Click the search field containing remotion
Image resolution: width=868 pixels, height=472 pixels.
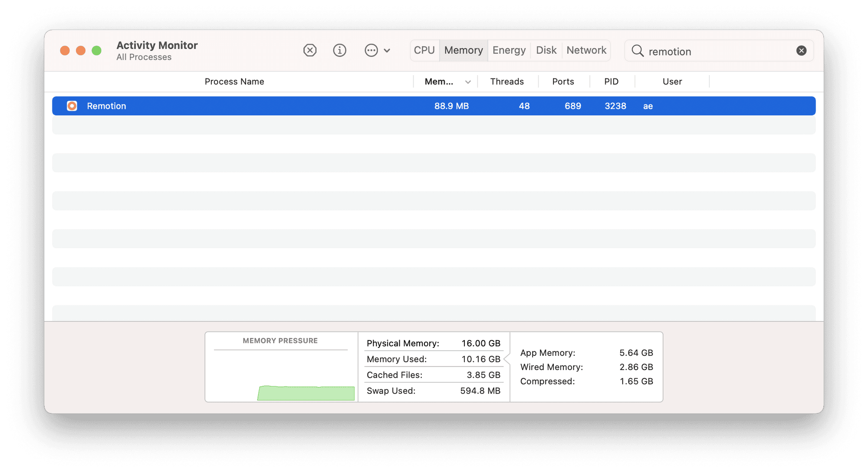pos(716,51)
